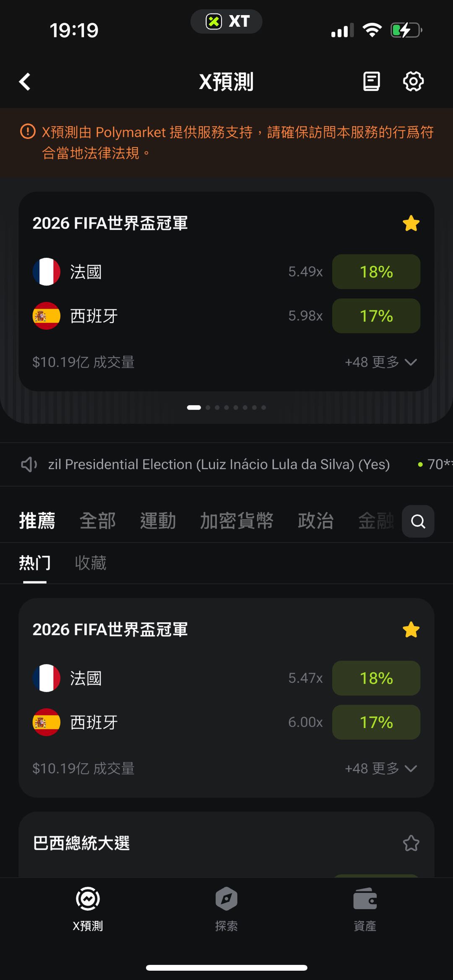
Task: Expand +48 更多 in the banner card
Action: 380,362
